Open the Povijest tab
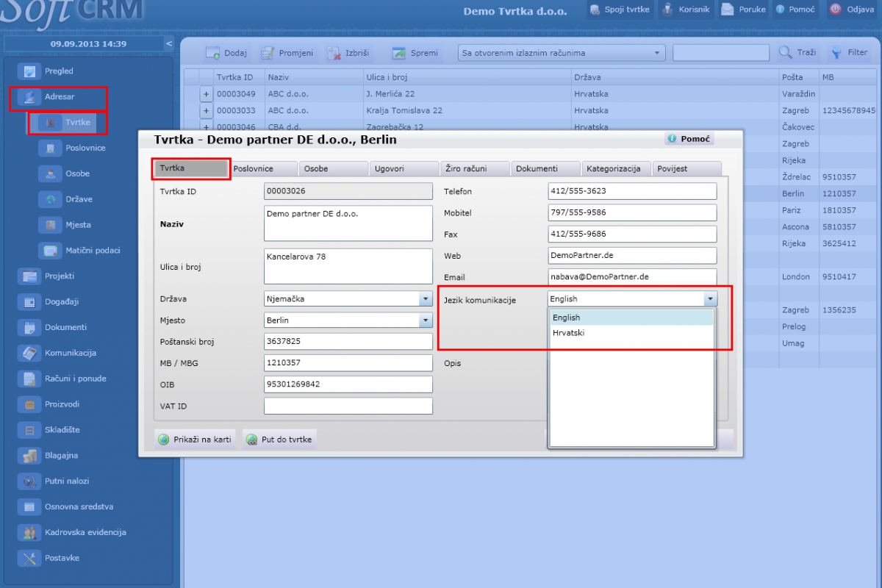882x588 pixels. click(686, 168)
